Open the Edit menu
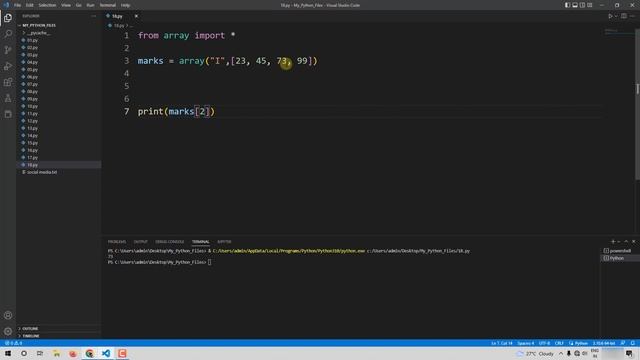Viewport: 640px width, 360px height. 30,5
